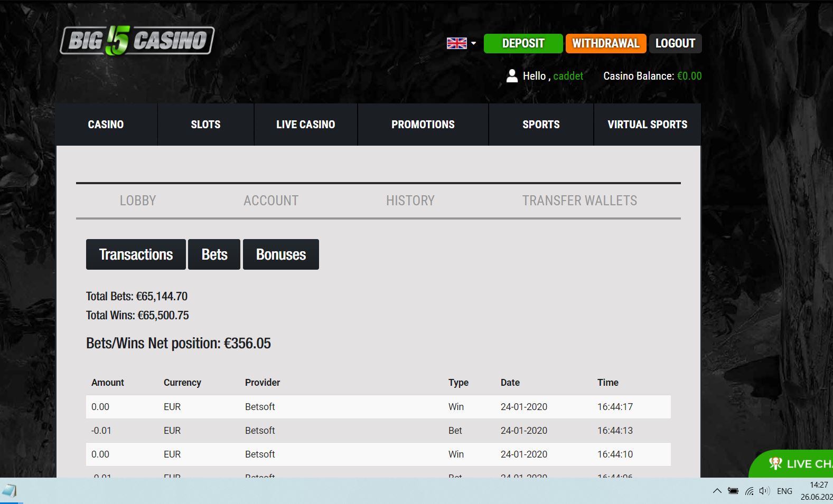Click the ENG input language indicator

pyautogui.click(x=784, y=491)
